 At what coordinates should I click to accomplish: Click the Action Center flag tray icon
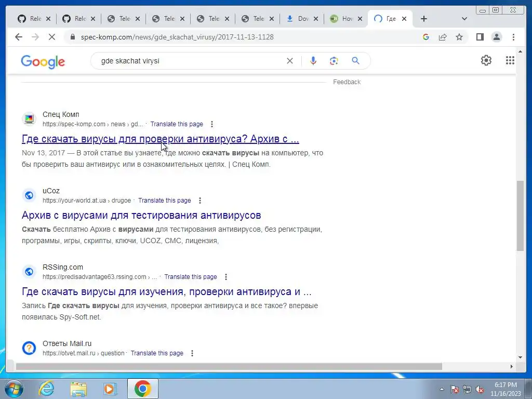[455, 390]
